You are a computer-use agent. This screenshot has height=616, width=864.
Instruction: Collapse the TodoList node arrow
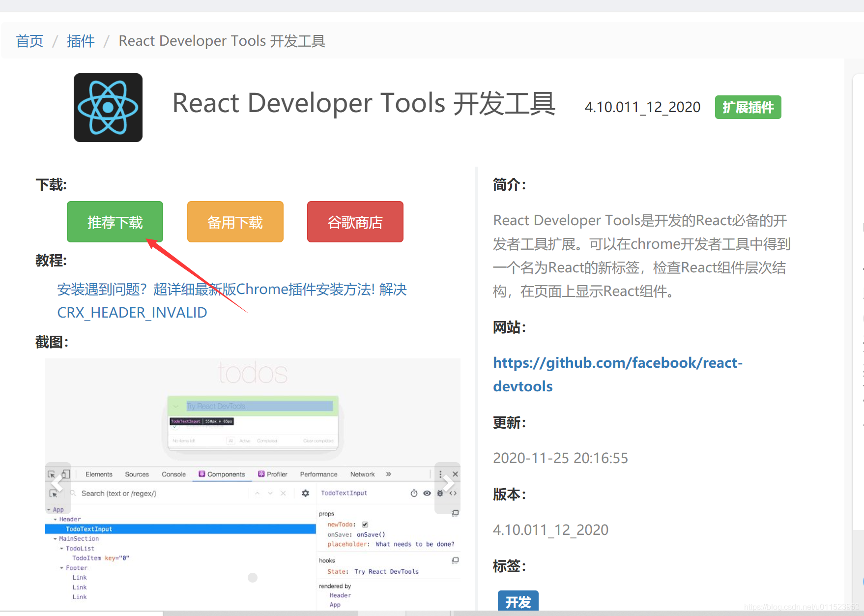click(x=61, y=549)
